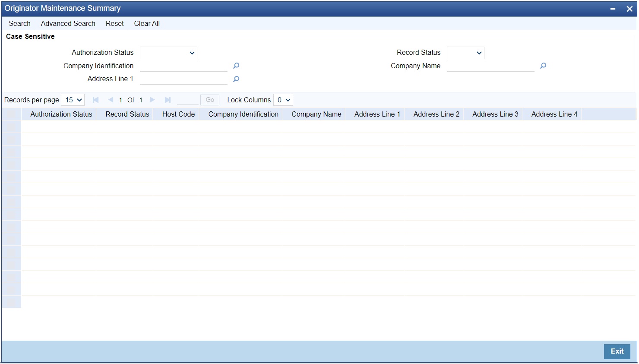Open Advanced Search
The height and width of the screenshot is (364, 639).
[68, 23]
